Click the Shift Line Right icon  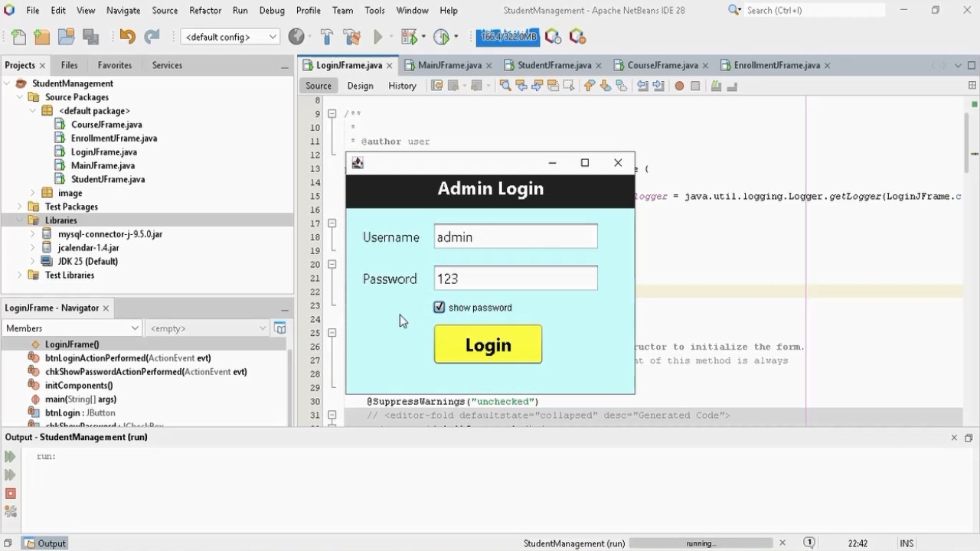pyautogui.click(x=658, y=86)
